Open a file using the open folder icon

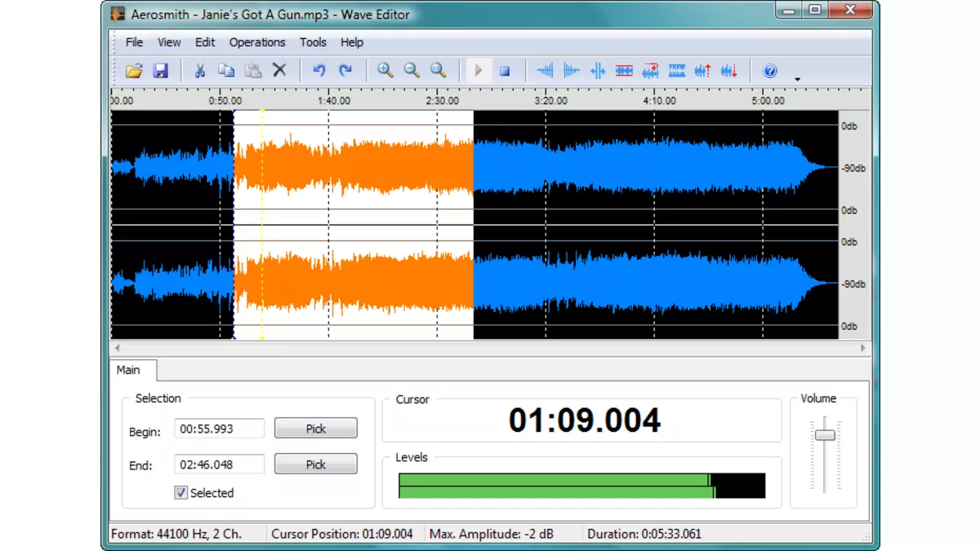tap(134, 70)
